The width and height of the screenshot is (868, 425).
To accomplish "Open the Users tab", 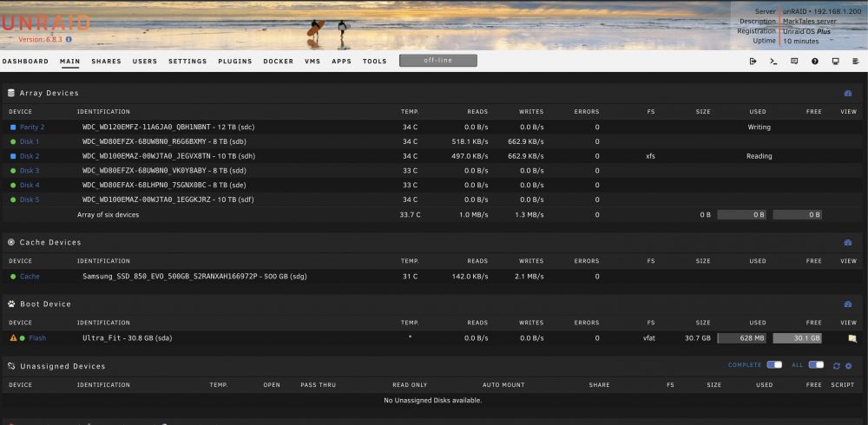I will pos(145,62).
